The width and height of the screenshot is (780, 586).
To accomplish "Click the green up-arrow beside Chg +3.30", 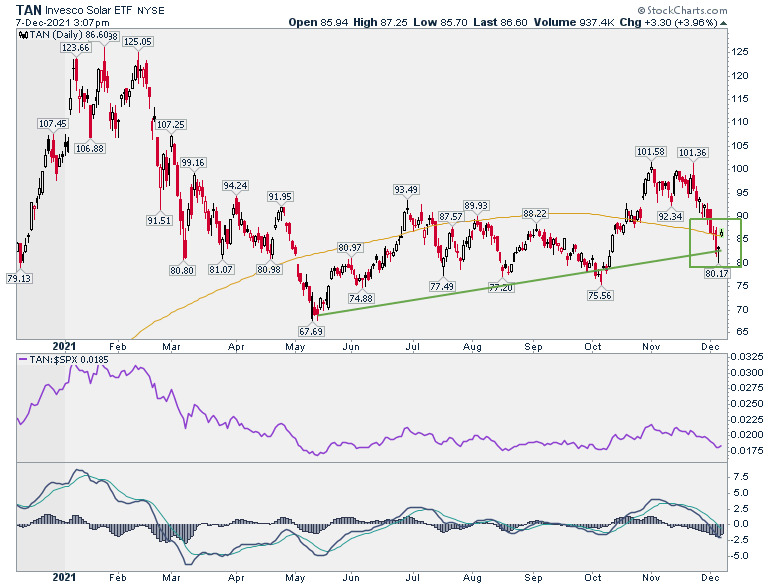I will coord(723,23).
